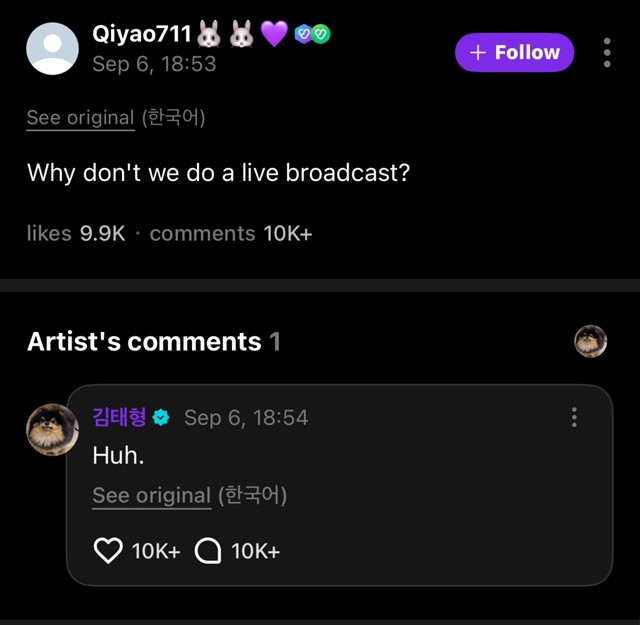This screenshot has width=640, height=625.
Task: Click See original link under post header
Action: pyautogui.click(x=80, y=117)
